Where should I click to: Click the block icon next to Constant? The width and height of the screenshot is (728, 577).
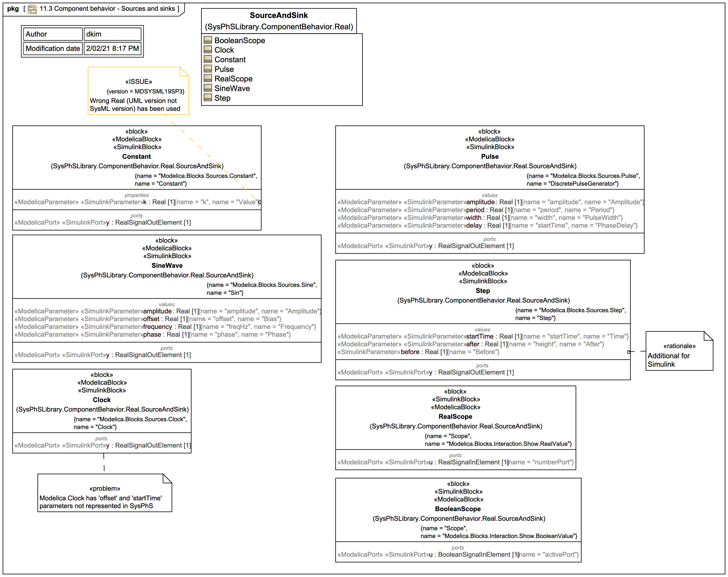[208, 59]
